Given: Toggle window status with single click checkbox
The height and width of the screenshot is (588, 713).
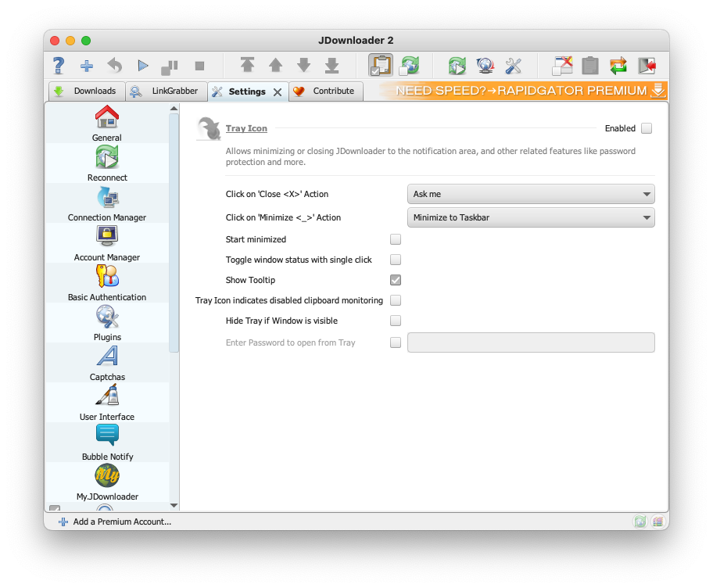Looking at the screenshot, I should click(x=396, y=260).
